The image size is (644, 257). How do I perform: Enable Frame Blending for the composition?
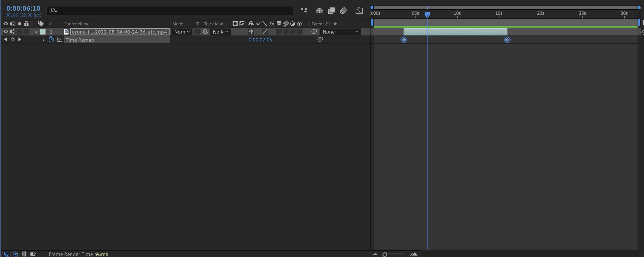(332, 11)
